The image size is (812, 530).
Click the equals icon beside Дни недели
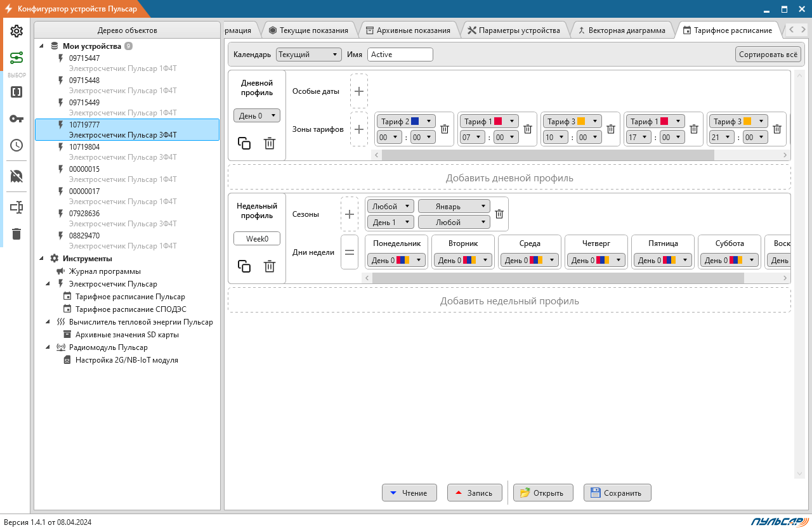point(350,252)
